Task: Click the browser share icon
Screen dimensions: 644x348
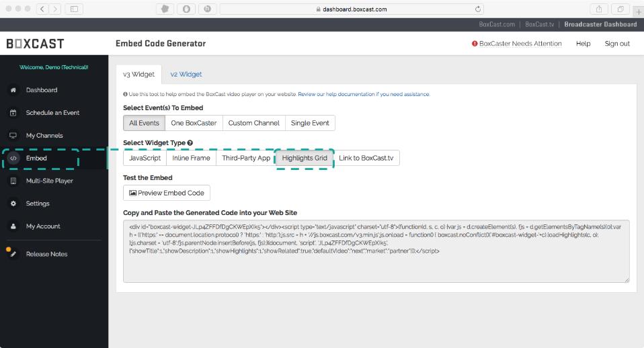Action: (597, 9)
